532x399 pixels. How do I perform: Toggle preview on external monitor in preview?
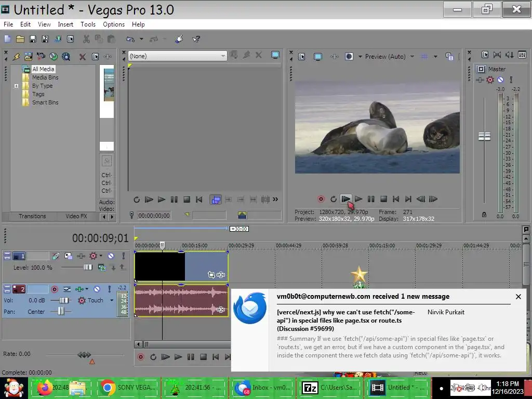(x=317, y=57)
